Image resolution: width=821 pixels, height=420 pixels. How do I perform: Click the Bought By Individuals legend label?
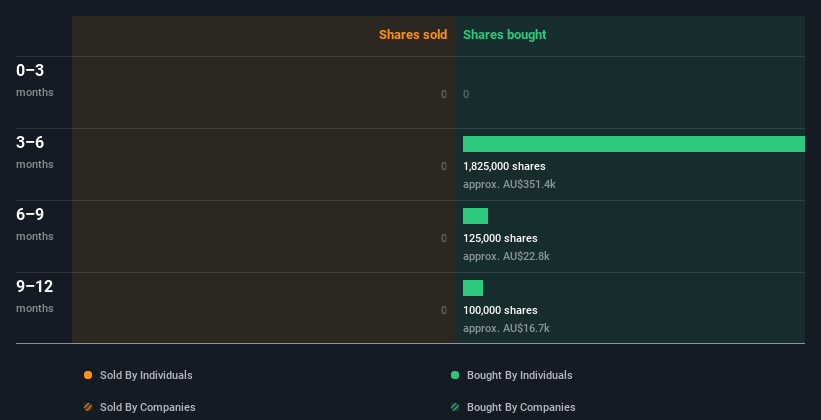[x=519, y=375]
